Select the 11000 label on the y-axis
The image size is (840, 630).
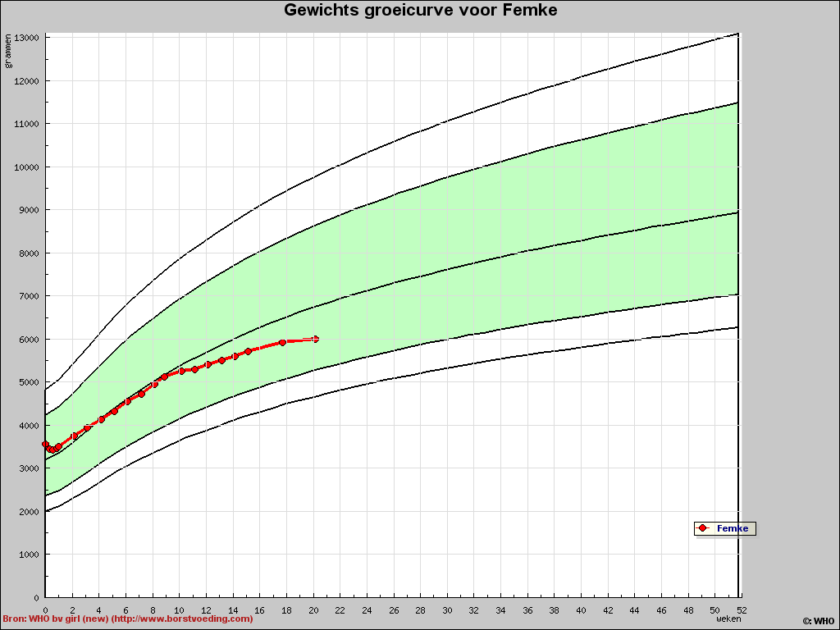[x=26, y=124]
